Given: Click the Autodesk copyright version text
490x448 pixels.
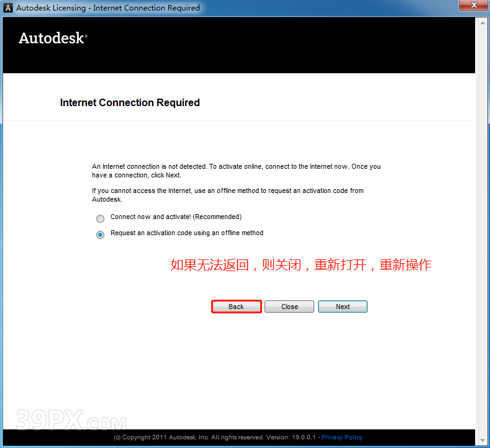Looking at the screenshot, I should (x=216, y=437).
